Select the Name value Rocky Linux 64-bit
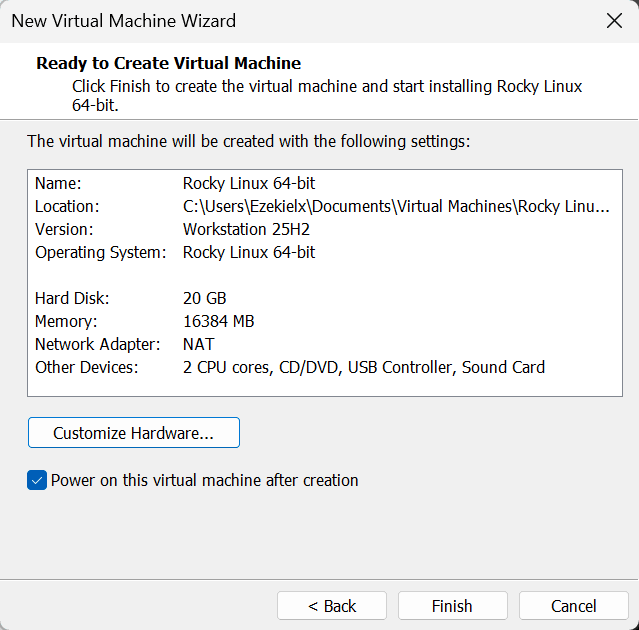 pyautogui.click(x=249, y=183)
